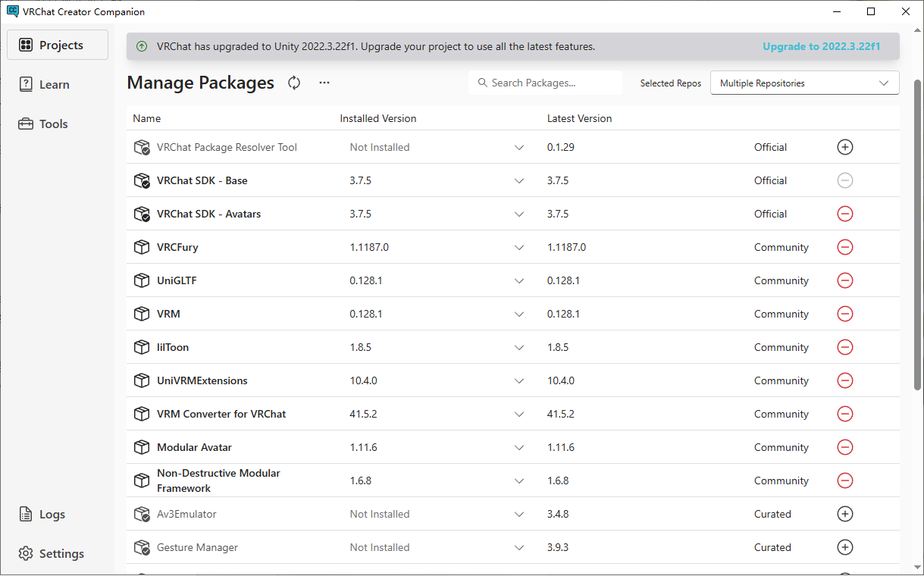The height and width of the screenshot is (576, 924).
Task: Click the lilToon package box icon
Action: pos(142,347)
